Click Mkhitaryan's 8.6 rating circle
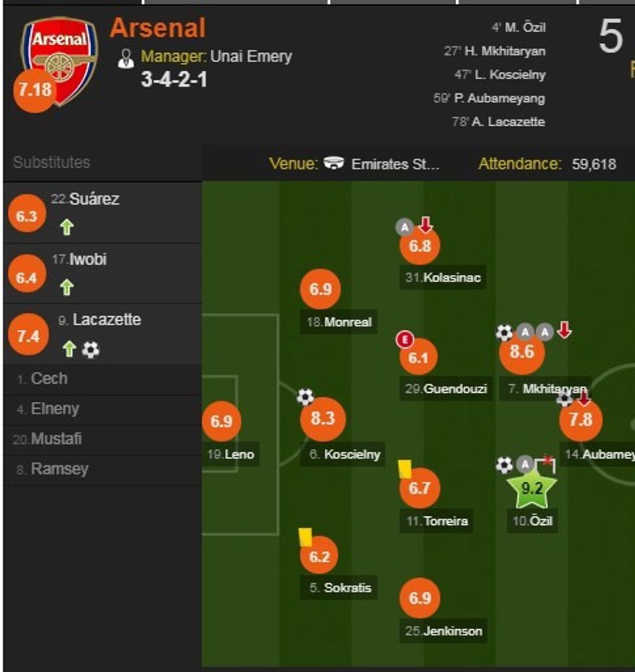This screenshot has width=635, height=672. coord(522,353)
